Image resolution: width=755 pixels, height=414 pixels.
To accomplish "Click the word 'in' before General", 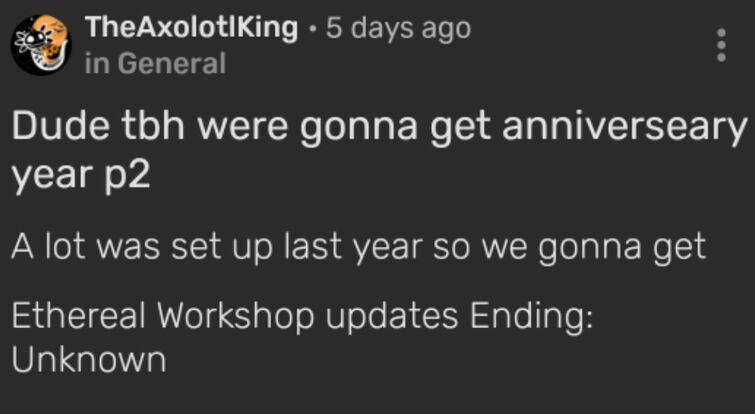I will (97, 64).
